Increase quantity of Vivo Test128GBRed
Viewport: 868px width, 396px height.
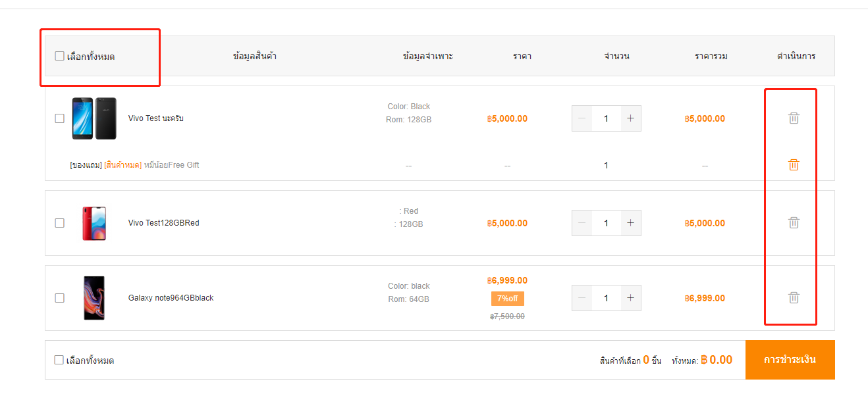click(x=630, y=223)
